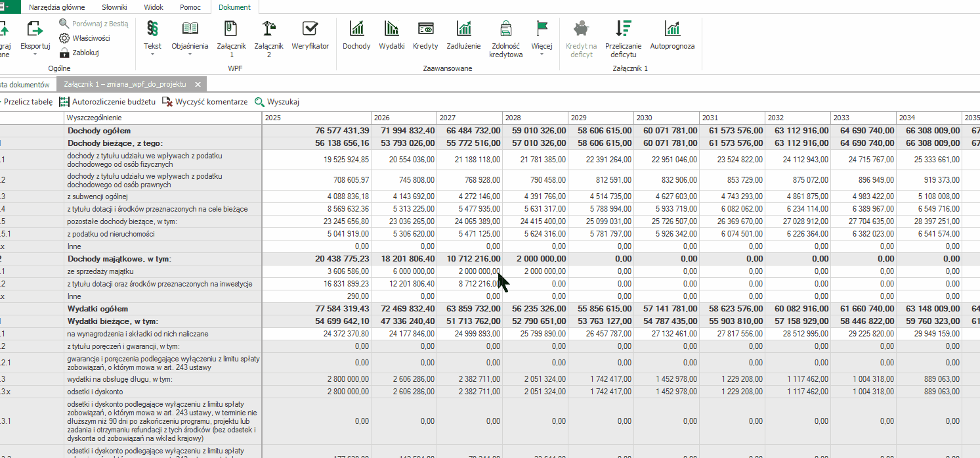Open Właściwości settings
Viewport: 980px width, 458px height.
[85, 38]
